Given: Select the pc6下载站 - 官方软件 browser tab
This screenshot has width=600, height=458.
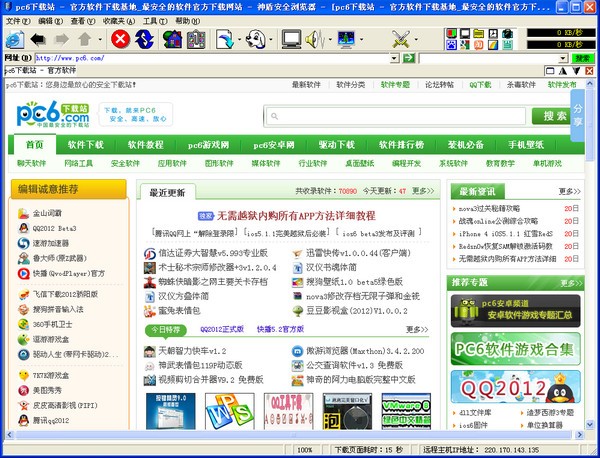Looking at the screenshot, I should tap(40, 70).
